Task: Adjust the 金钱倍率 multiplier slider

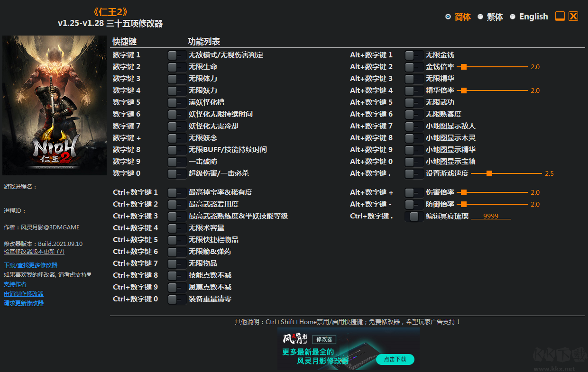Action: [464, 67]
